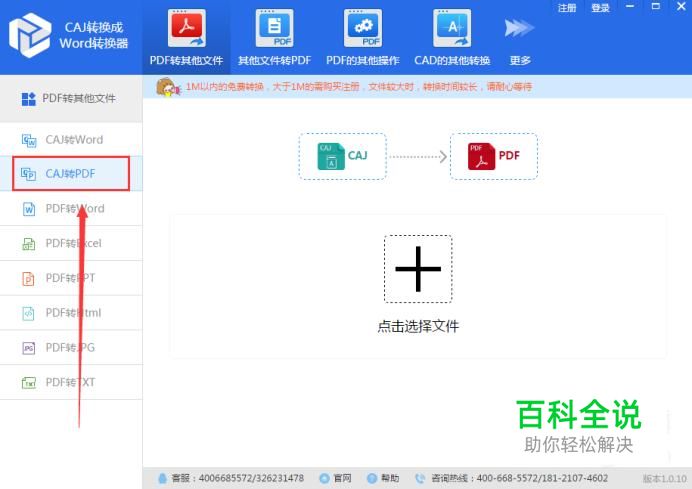Image resolution: width=692 pixels, height=489 pixels.
Task: Select the PDF转其他文件 sidebar header
Action: 71,98
